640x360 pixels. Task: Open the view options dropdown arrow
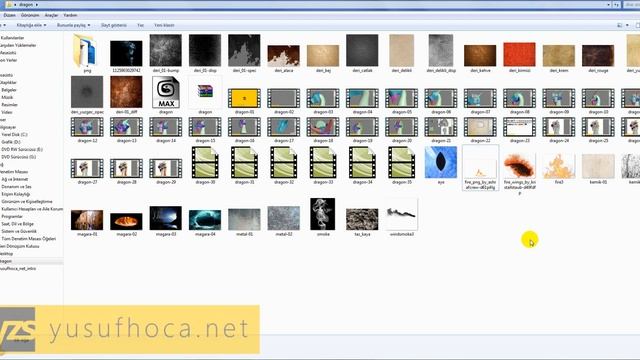pos(627,25)
